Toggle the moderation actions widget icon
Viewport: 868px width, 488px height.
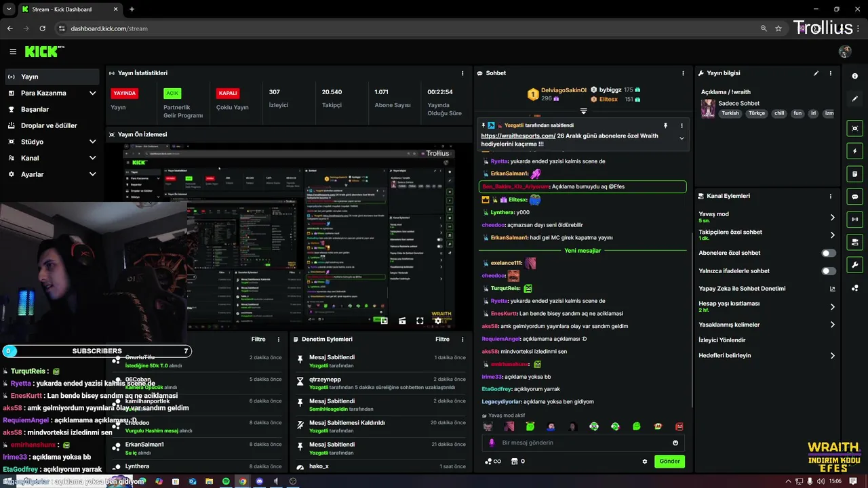click(x=855, y=242)
